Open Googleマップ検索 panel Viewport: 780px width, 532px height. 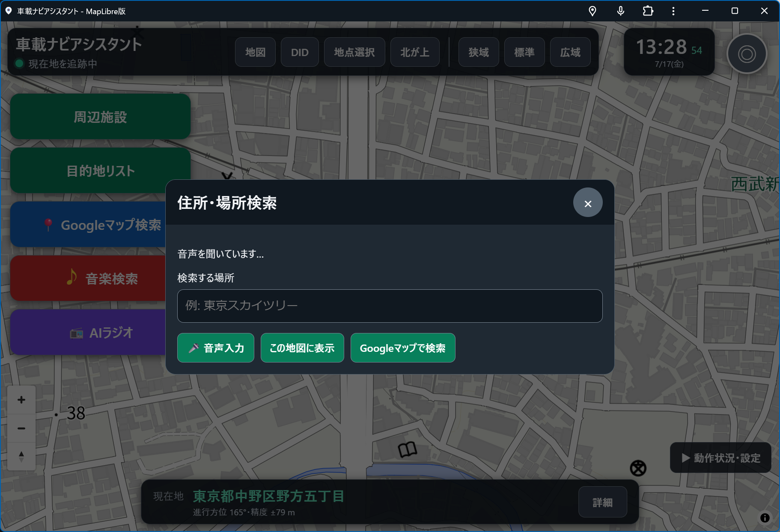[x=88, y=225]
